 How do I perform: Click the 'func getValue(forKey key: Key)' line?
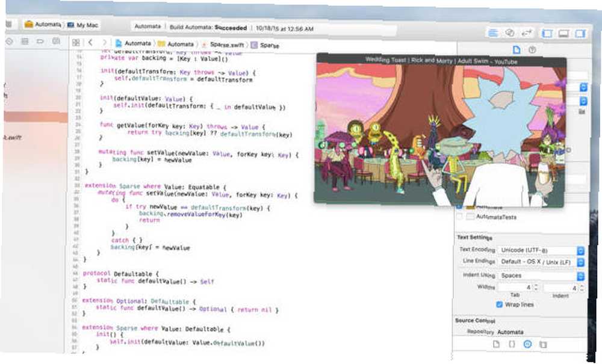point(182,126)
